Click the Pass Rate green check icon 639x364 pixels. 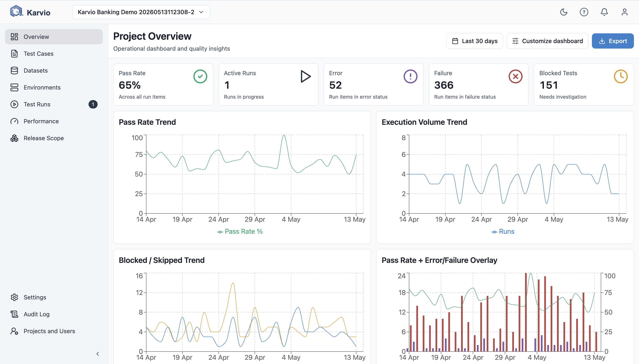pos(200,76)
